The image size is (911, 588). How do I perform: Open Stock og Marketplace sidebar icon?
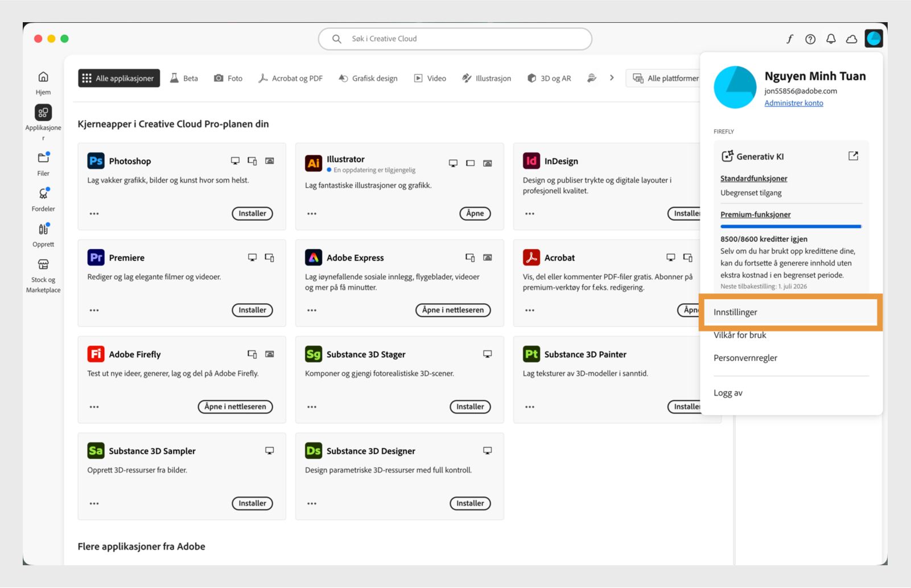(43, 264)
